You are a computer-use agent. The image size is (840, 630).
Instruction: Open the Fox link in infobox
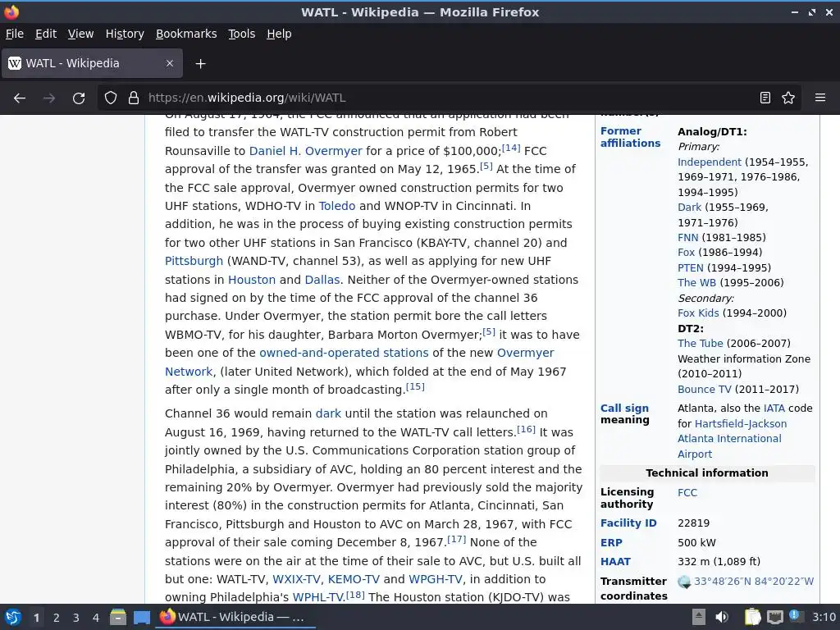click(x=687, y=253)
